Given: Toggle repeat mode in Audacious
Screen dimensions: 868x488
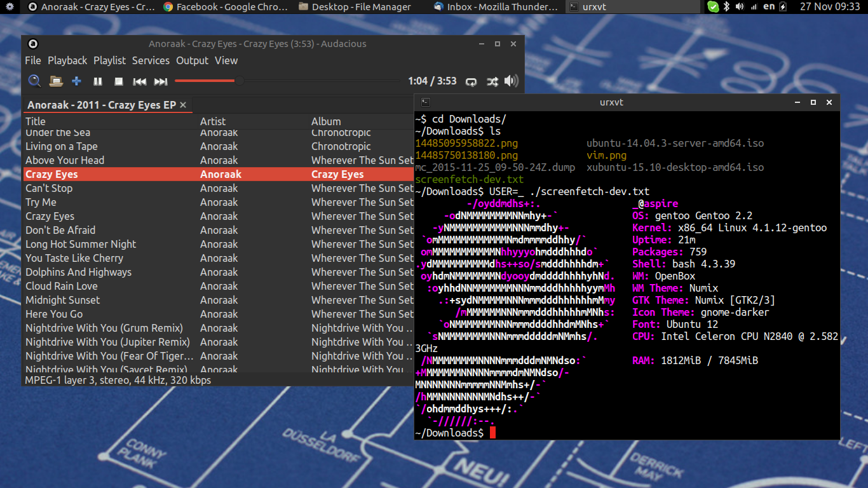Looking at the screenshot, I should [471, 81].
